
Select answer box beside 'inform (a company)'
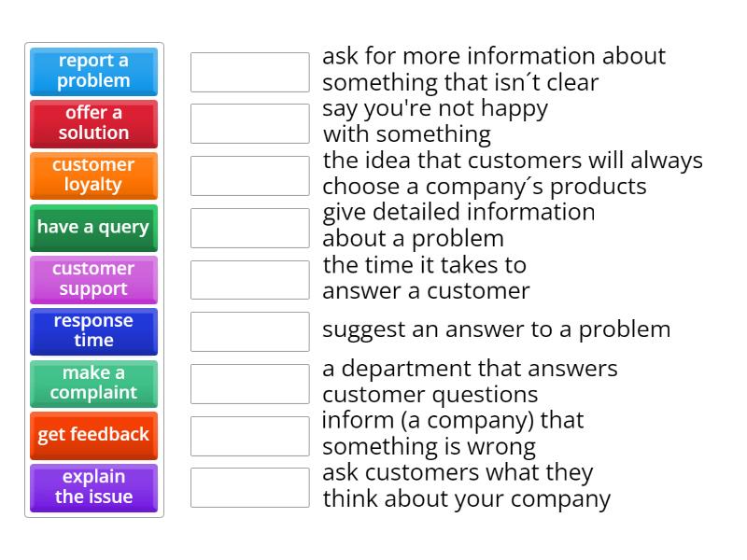[249, 435]
